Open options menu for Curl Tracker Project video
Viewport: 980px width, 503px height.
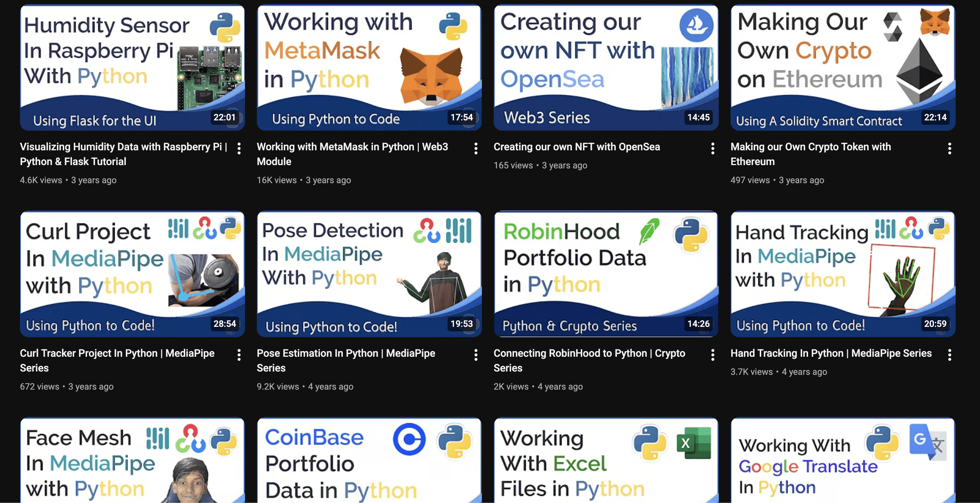(239, 355)
